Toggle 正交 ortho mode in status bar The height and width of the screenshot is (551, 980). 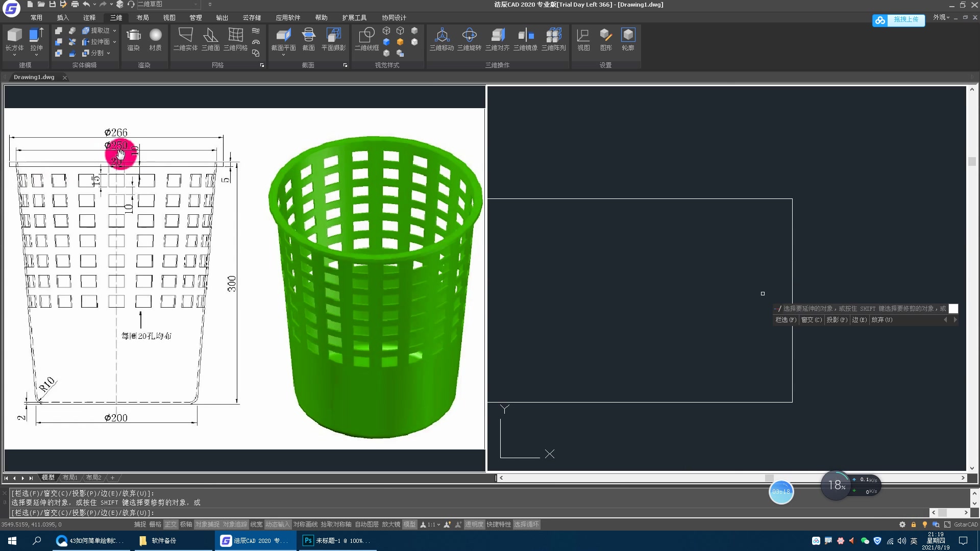pos(170,524)
